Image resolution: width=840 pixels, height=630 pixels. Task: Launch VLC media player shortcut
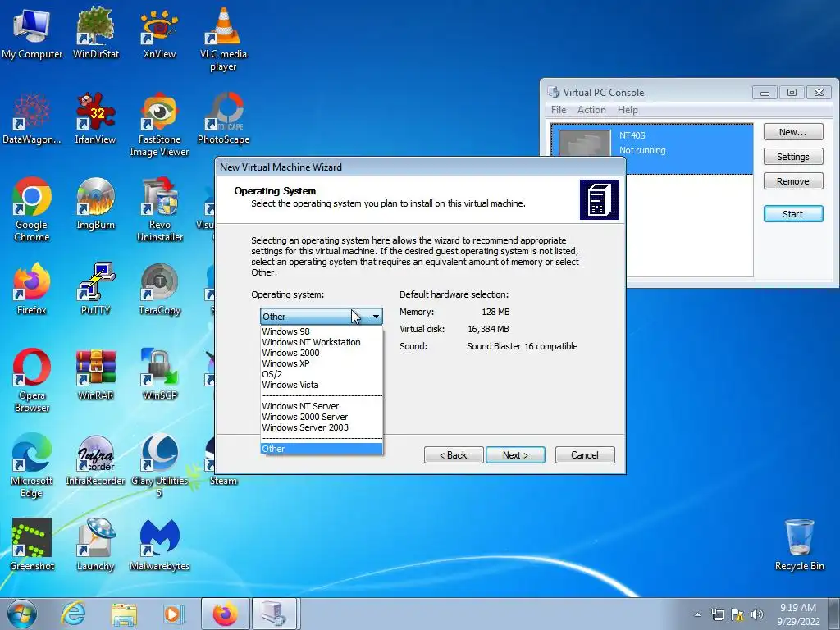coord(223,39)
